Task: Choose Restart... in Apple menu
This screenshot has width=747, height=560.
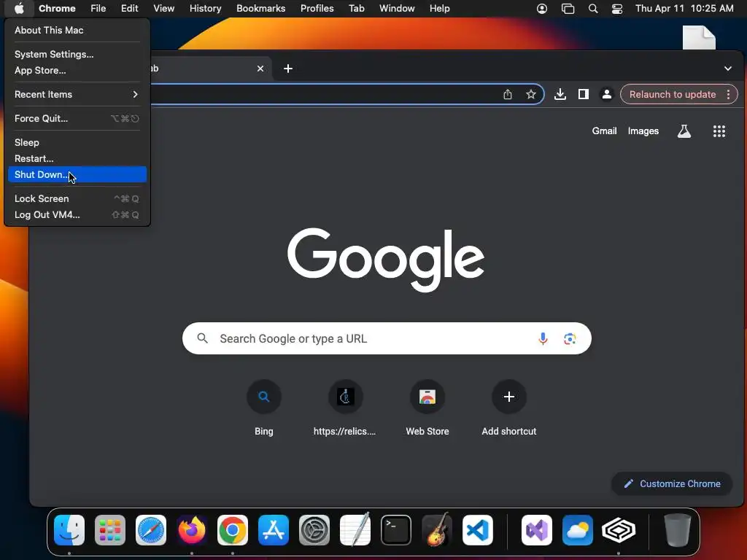Action: click(x=76, y=158)
